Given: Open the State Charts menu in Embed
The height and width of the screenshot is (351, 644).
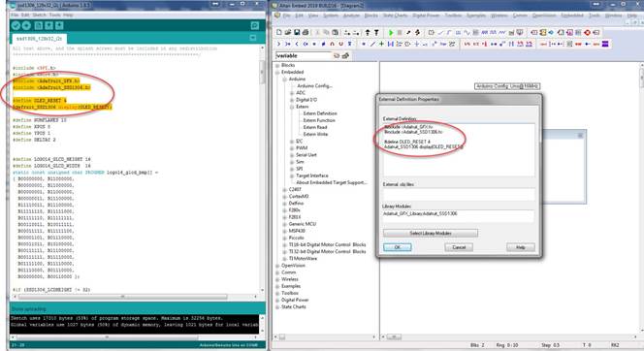Looking at the screenshot, I should click(x=395, y=16).
